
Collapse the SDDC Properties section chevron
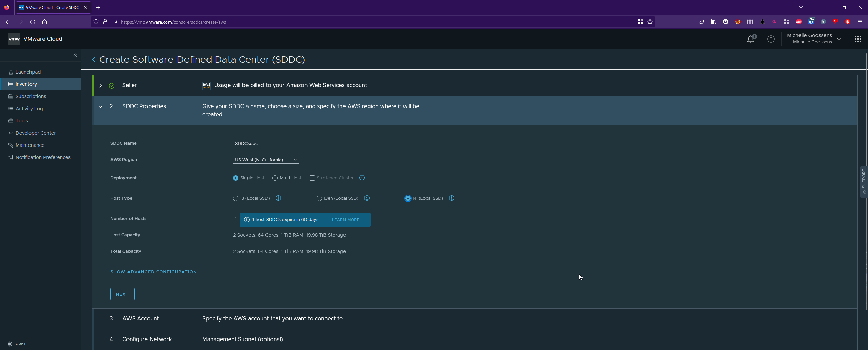pyautogui.click(x=101, y=106)
